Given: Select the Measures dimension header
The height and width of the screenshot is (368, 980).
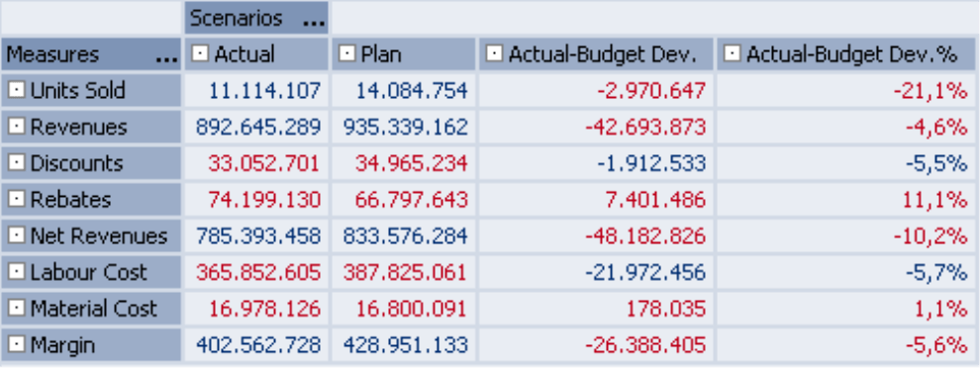Looking at the screenshot, I should click(91, 54).
